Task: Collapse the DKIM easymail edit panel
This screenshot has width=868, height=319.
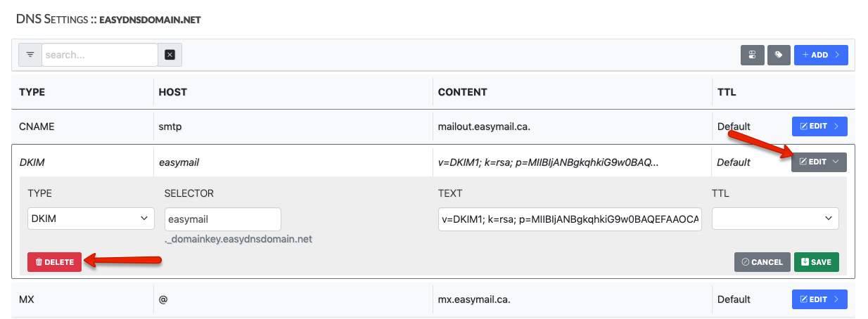Action: 819,162
